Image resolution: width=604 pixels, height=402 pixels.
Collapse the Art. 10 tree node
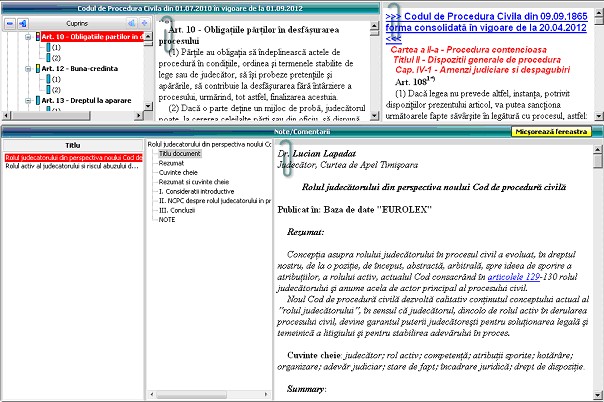[28, 37]
